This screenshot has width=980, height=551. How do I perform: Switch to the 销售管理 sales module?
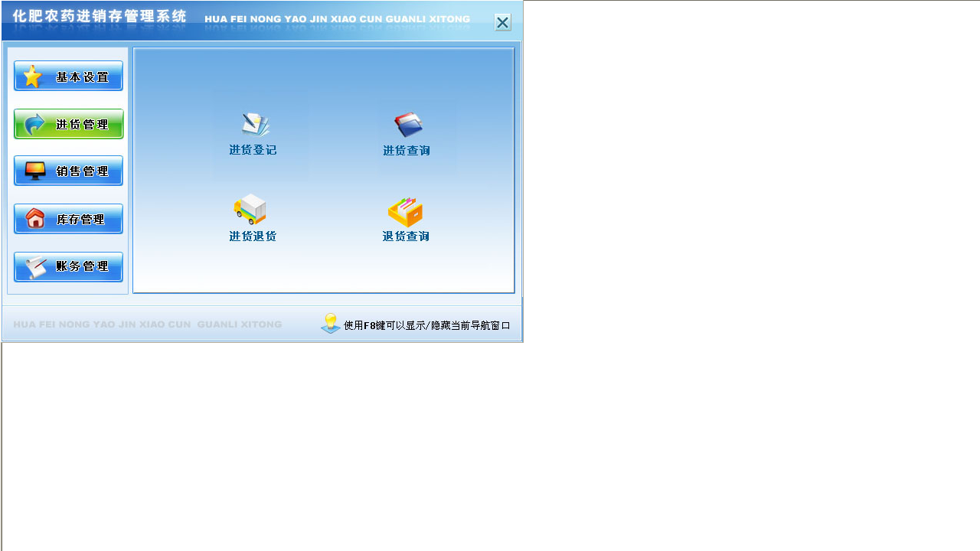pyautogui.click(x=68, y=171)
